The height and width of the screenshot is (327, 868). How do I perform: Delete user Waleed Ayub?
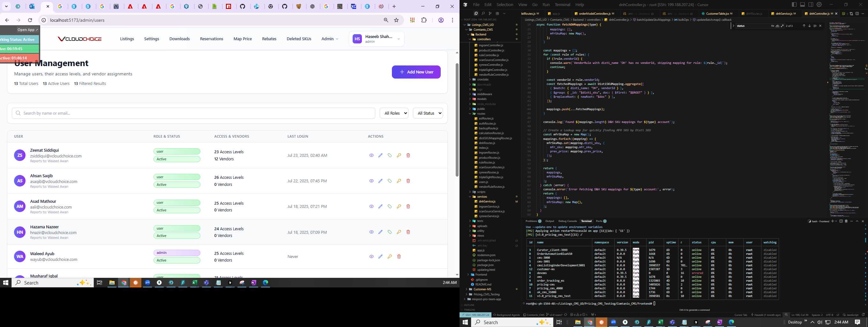(399, 256)
